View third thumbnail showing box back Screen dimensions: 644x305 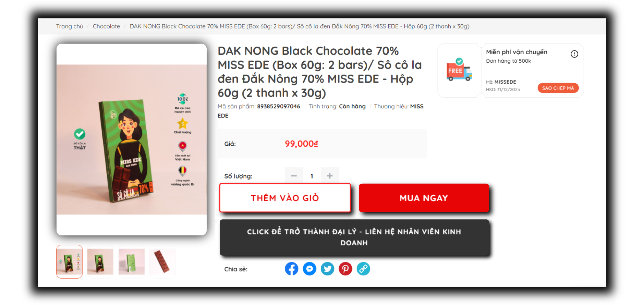[x=132, y=261]
